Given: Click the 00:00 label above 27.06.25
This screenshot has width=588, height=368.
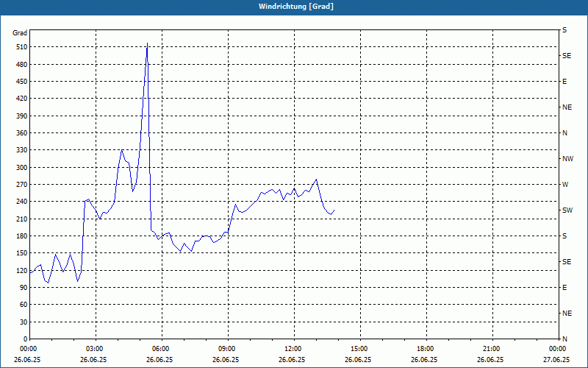Looking at the screenshot, I should [556, 349].
